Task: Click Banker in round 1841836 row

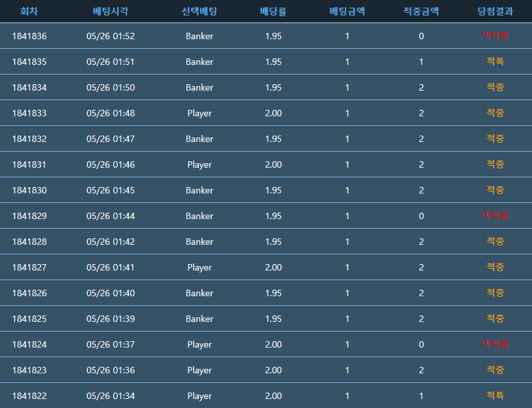Action: point(200,36)
